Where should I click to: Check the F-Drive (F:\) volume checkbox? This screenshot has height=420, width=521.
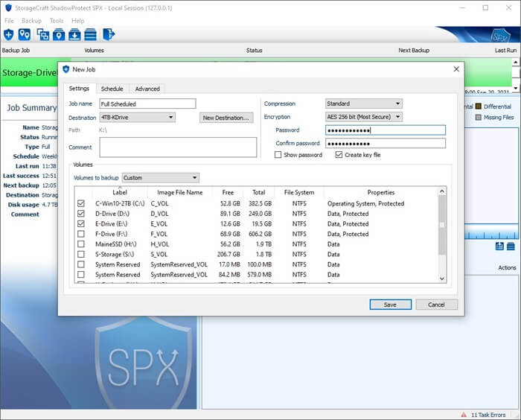(81, 234)
